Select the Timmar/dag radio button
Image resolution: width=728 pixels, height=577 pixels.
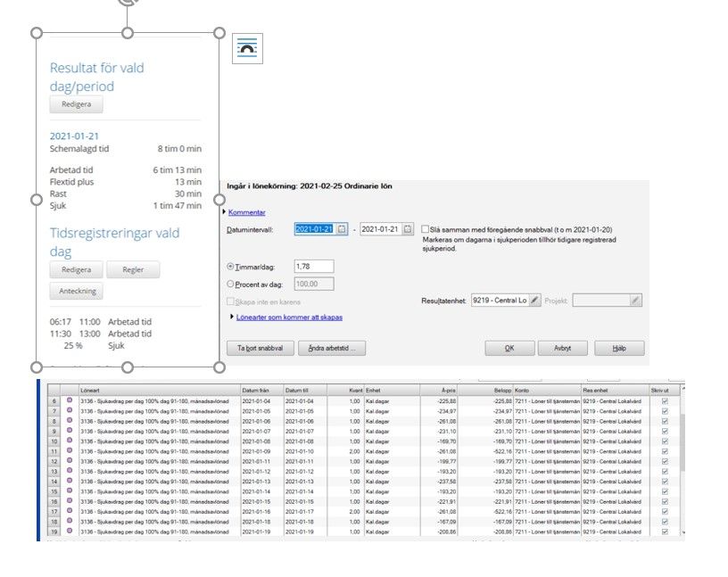[230, 267]
